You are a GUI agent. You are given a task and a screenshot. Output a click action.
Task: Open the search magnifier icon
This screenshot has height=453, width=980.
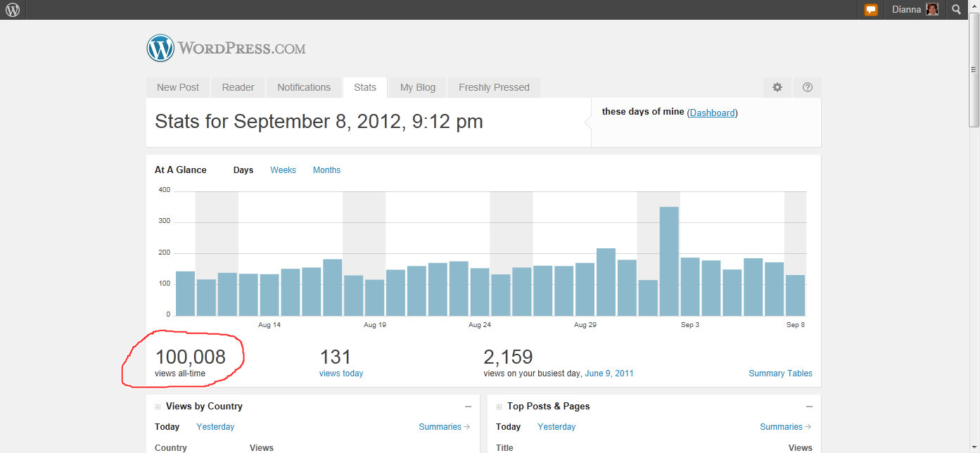[956, 10]
